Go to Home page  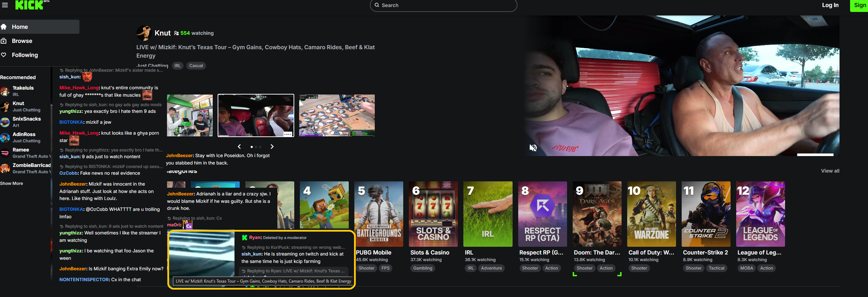tap(39, 27)
